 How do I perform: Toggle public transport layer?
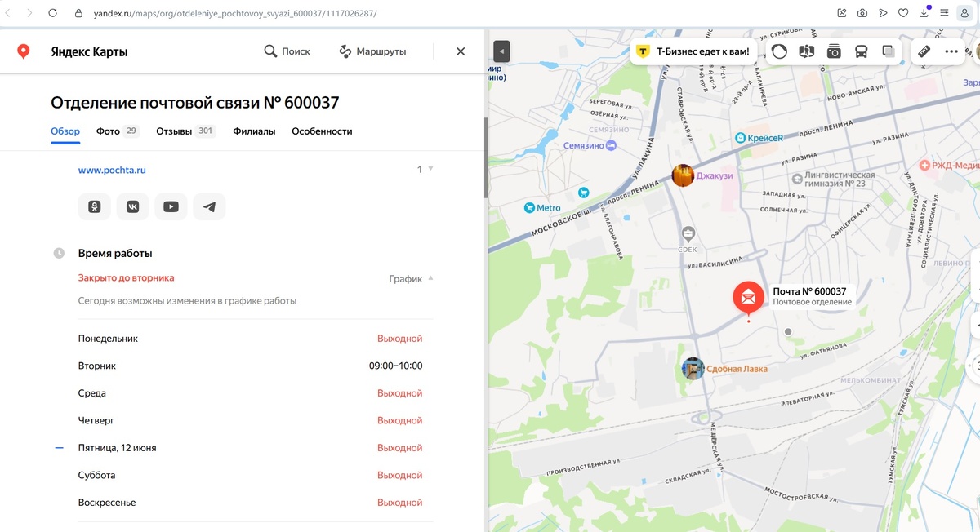pyautogui.click(x=861, y=51)
